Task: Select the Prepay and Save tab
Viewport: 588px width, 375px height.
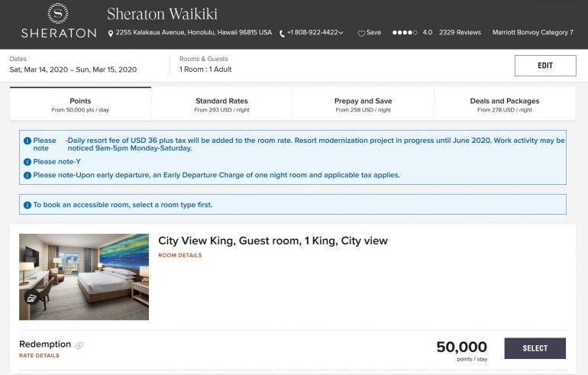Action: pyautogui.click(x=363, y=105)
